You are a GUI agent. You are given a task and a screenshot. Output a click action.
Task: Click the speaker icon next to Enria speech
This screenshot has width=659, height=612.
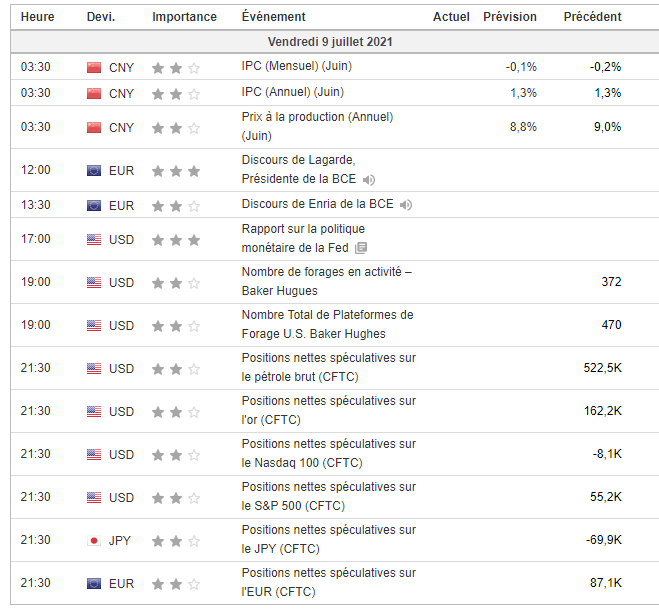pyautogui.click(x=405, y=206)
